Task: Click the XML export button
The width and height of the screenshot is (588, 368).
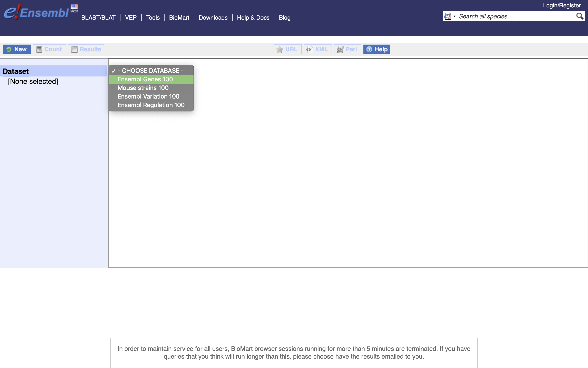Action: pos(317,49)
